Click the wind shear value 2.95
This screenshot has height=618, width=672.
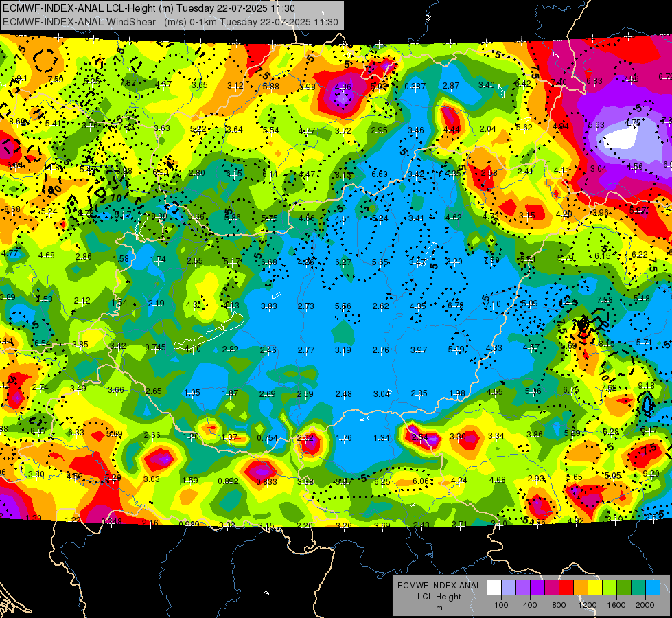[380, 130]
